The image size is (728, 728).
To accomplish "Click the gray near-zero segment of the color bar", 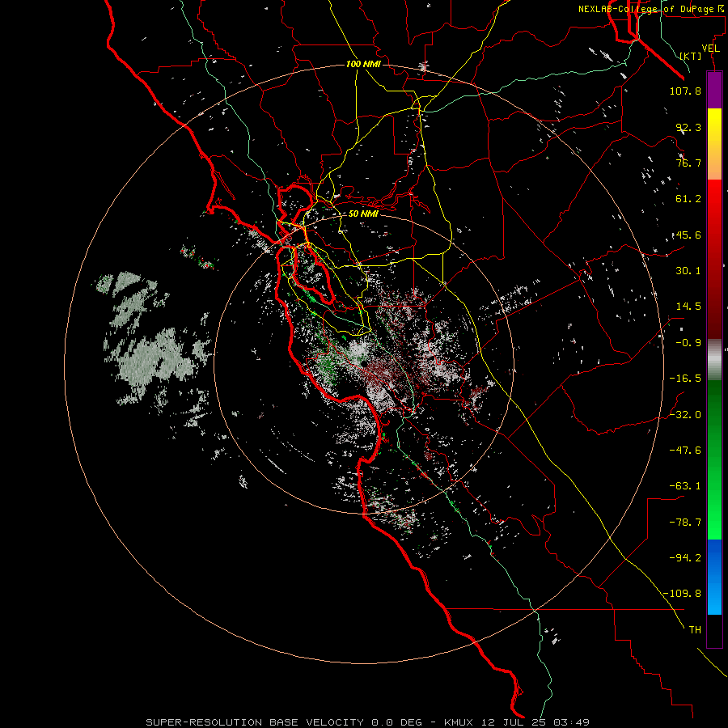I will point(714,358).
